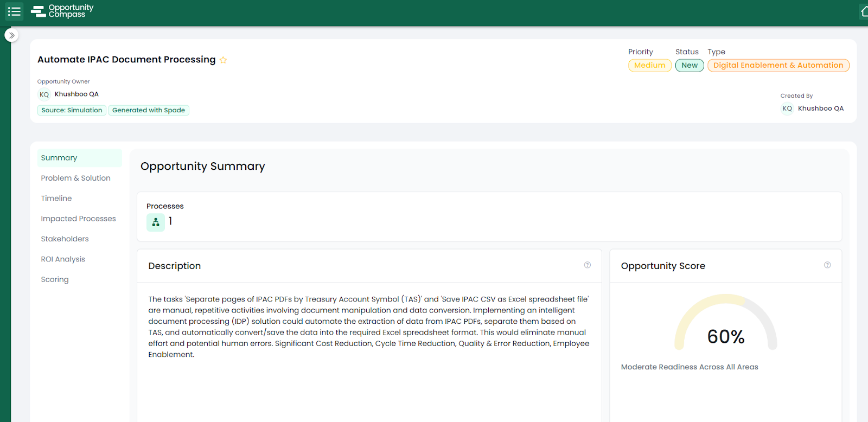Go to Impacted Processes section
The width and height of the screenshot is (868, 422).
pyautogui.click(x=78, y=219)
